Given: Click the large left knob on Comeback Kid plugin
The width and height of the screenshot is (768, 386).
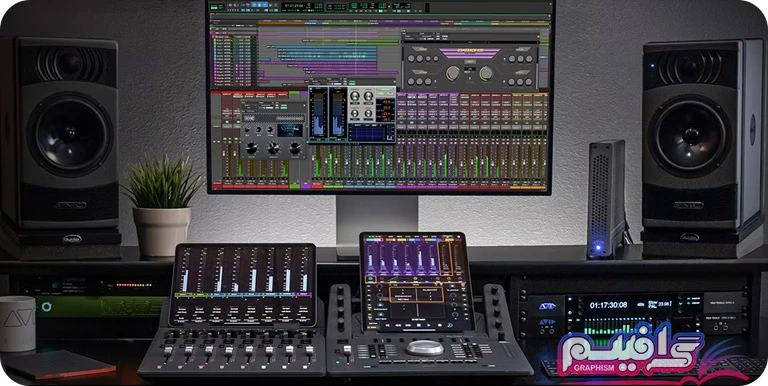Looking at the screenshot, I should (453, 73).
